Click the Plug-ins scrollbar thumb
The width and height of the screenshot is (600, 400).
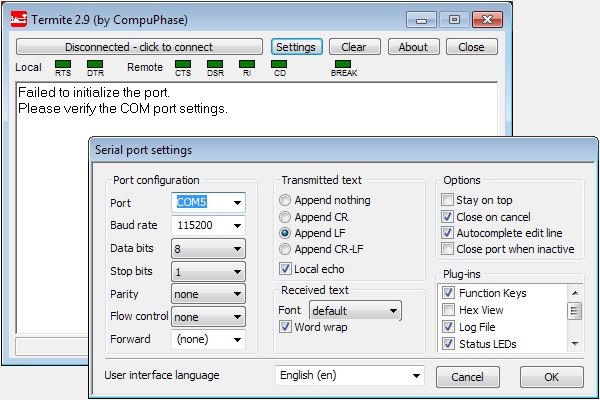click(x=575, y=311)
